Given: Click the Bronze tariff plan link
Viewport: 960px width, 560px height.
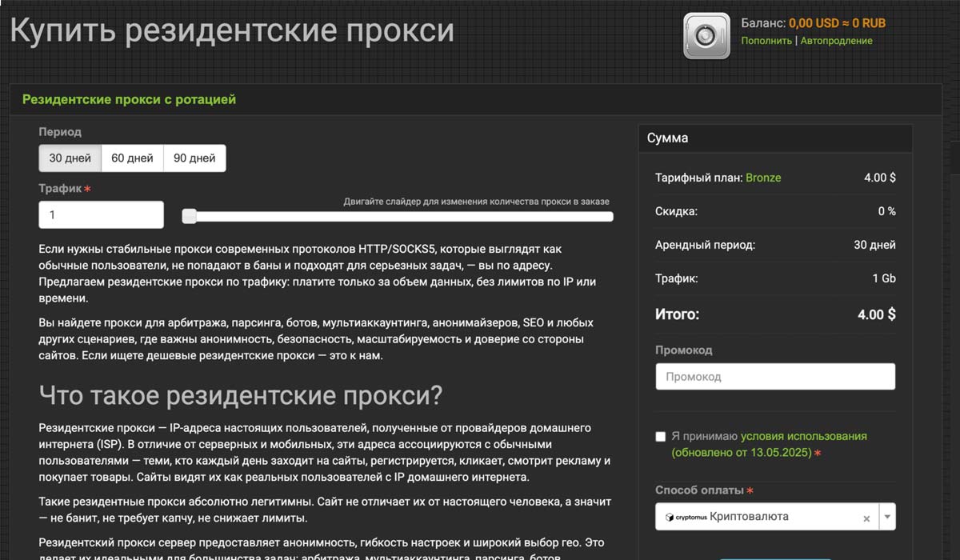Looking at the screenshot, I should (x=763, y=178).
